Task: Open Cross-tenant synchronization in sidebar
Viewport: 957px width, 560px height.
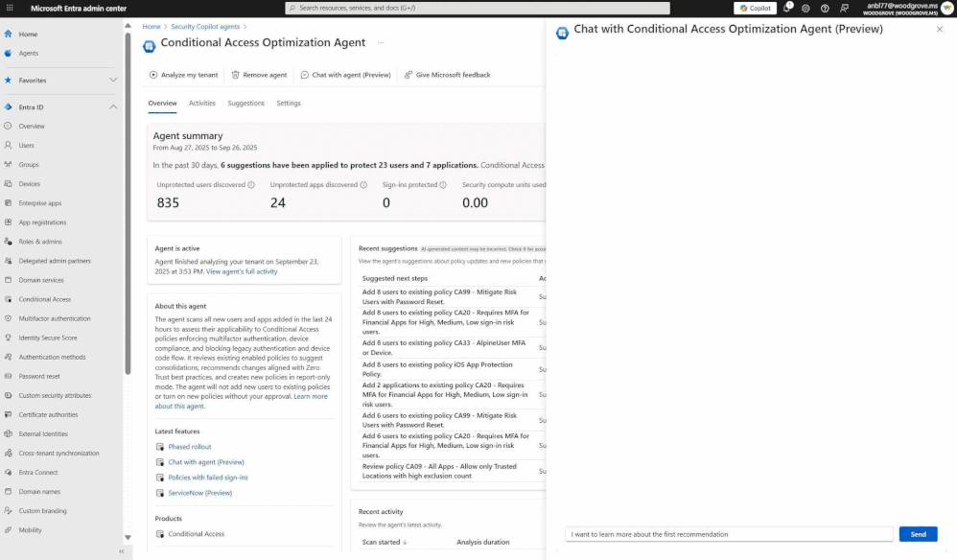Action: click(x=58, y=454)
